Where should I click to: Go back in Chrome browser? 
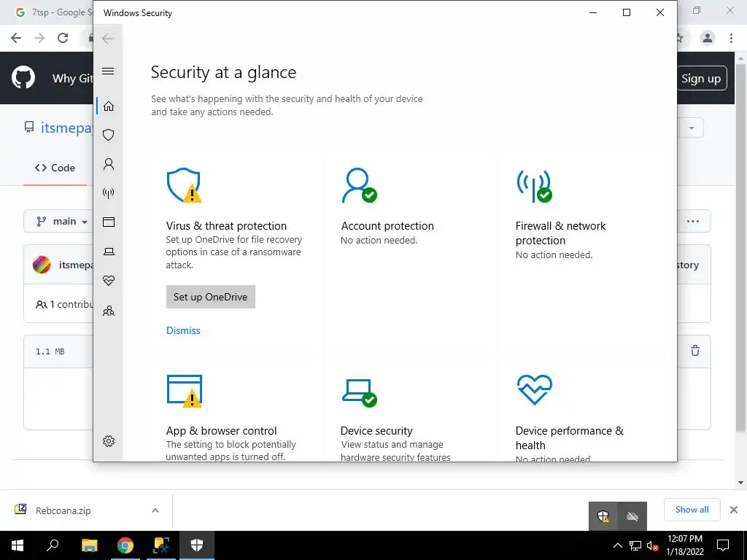16,38
